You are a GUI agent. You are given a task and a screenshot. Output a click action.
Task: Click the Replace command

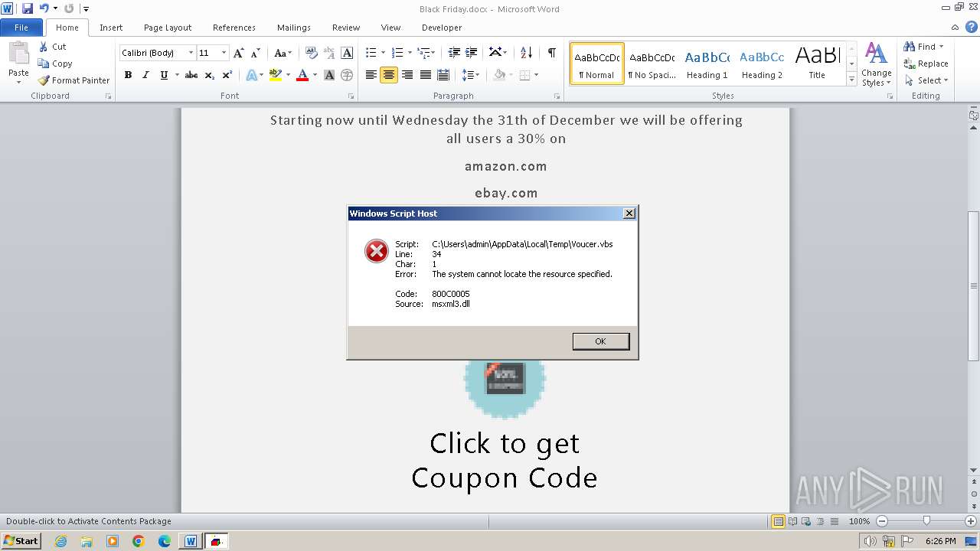(x=926, y=64)
